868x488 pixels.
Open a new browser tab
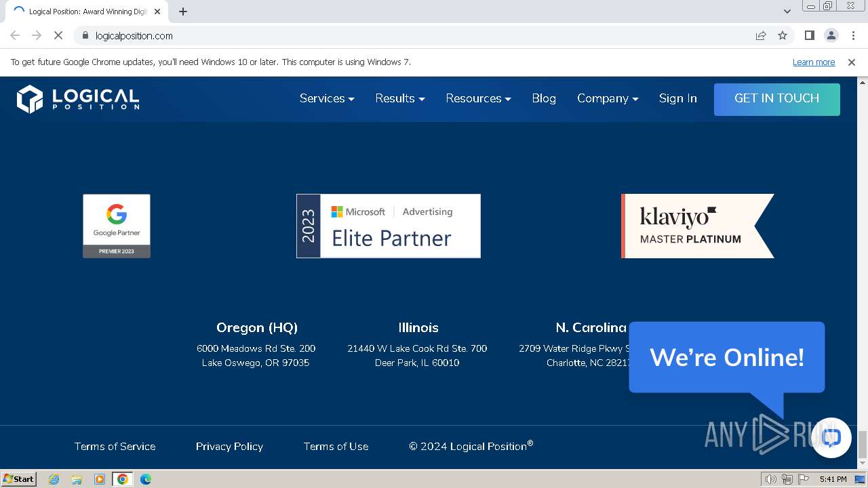(183, 12)
